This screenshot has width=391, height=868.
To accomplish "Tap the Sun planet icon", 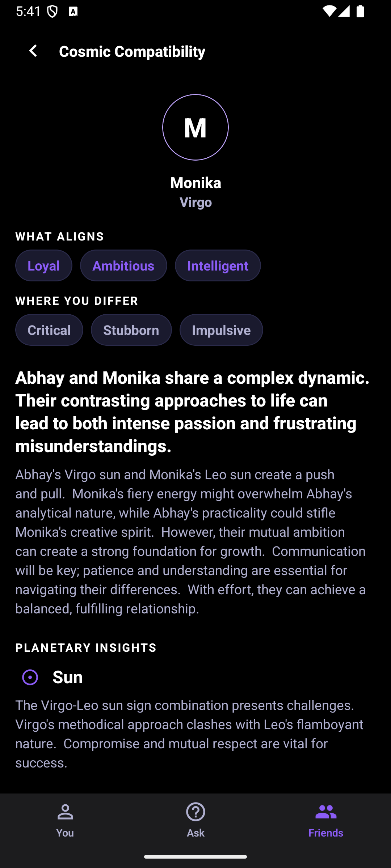I will click(30, 677).
